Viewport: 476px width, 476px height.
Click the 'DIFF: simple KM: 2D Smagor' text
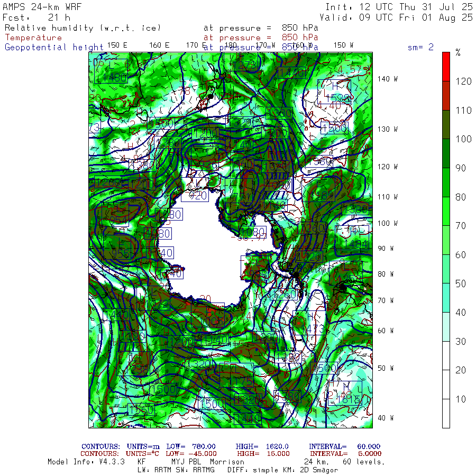click(x=282, y=470)
